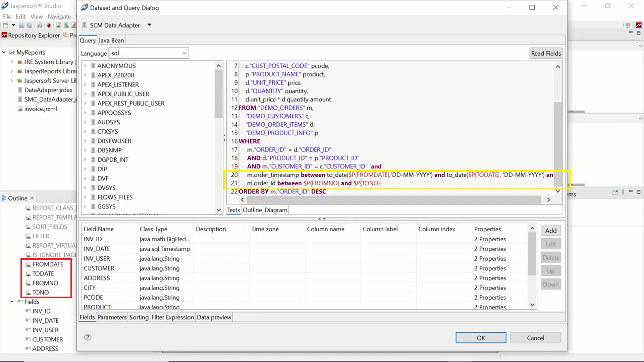Viewport: 644px width, 362px height.
Task: Click the TONO parameter icon in Outline
Action: (x=28, y=293)
